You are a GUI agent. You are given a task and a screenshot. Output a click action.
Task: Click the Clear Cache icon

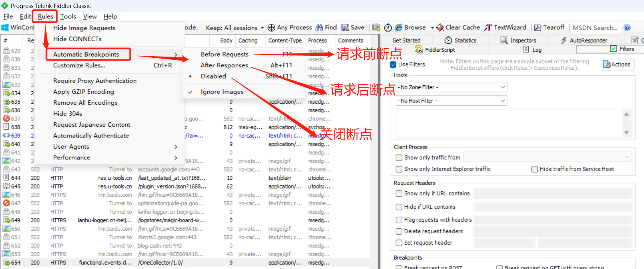point(440,27)
